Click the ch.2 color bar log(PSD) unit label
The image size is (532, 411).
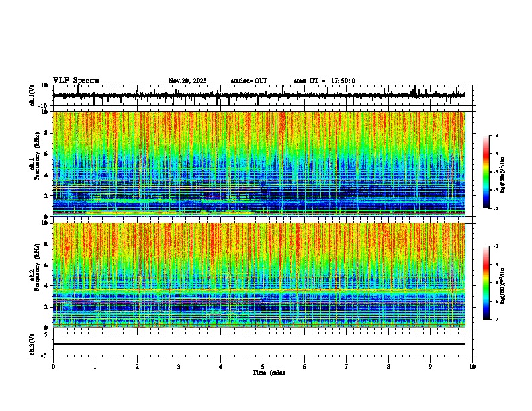coord(503,285)
